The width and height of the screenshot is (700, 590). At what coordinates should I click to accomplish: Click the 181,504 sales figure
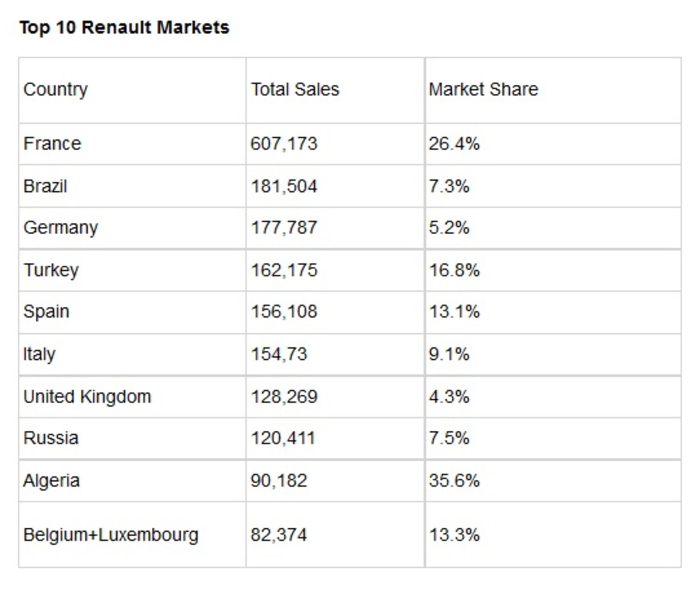pyautogui.click(x=284, y=186)
